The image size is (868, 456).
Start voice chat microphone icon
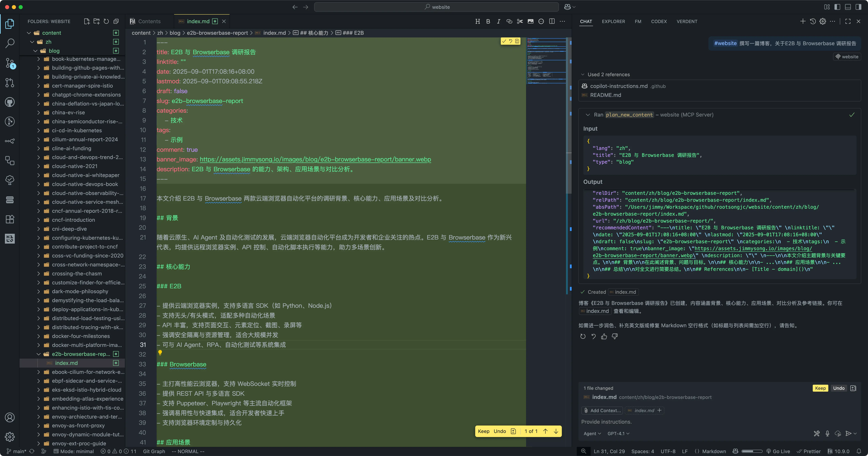pyautogui.click(x=827, y=433)
